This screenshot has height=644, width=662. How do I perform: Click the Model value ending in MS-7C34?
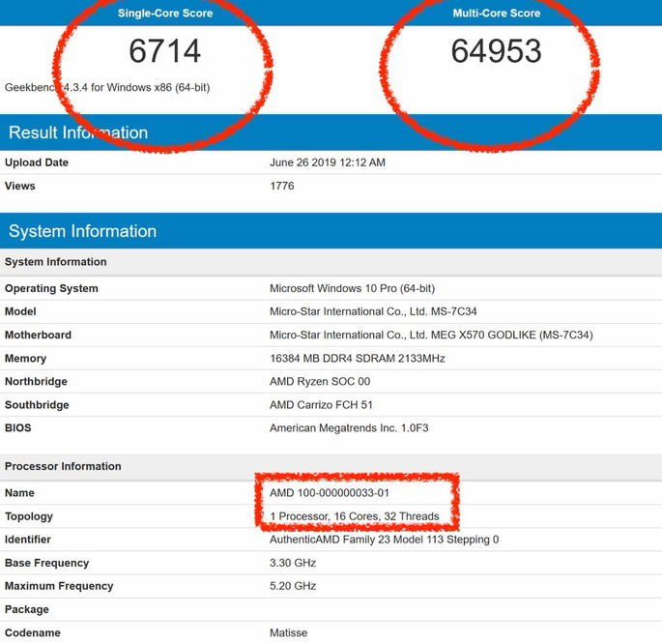pyautogui.click(x=373, y=311)
